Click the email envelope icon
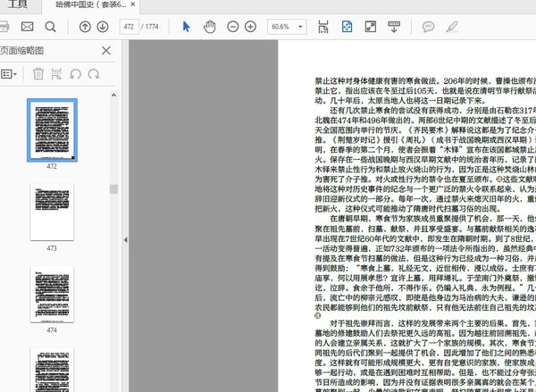This screenshot has width=536, height=392. pos(28,27)
